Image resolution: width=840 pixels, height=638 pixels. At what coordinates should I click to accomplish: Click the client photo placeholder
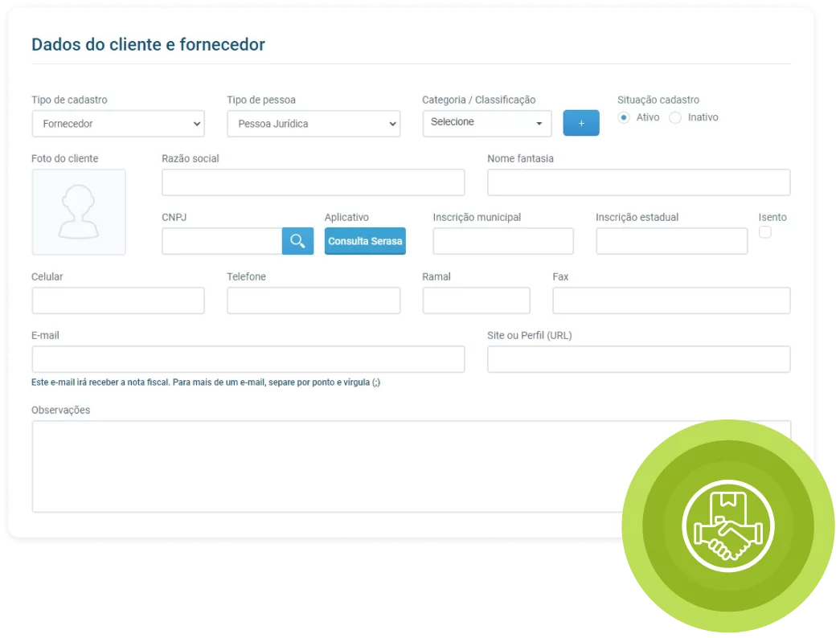pos(79,212)
